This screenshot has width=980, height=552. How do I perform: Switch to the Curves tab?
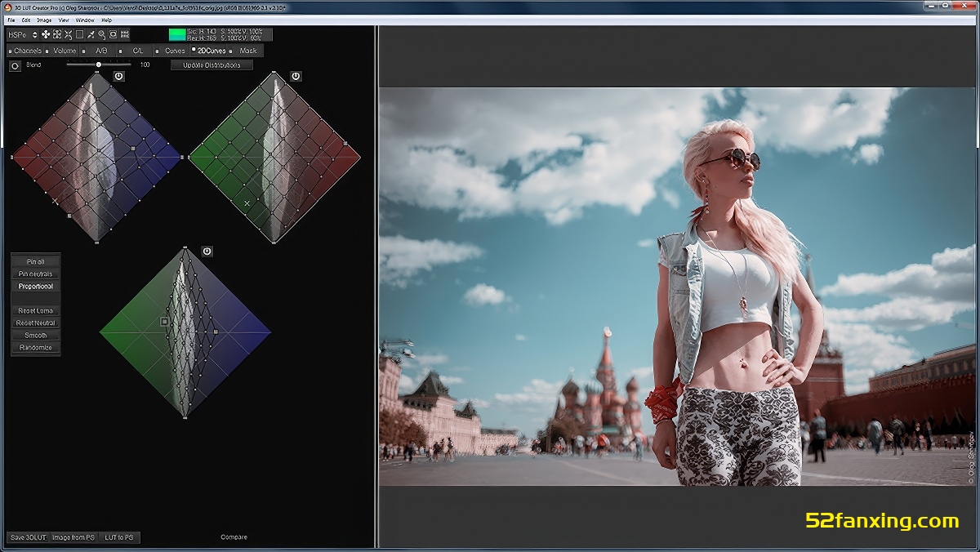[x=173, y=51]
